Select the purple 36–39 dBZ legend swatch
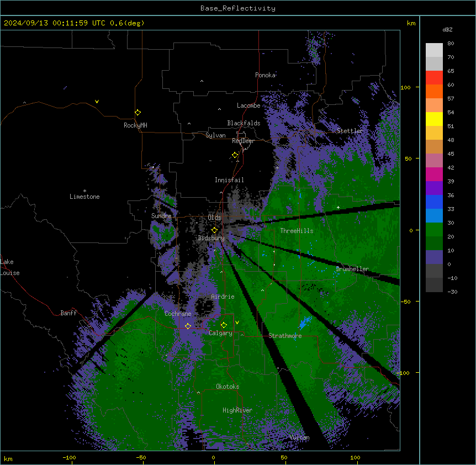The width and height of the screenshot is (476, 465). coord(434,188)
